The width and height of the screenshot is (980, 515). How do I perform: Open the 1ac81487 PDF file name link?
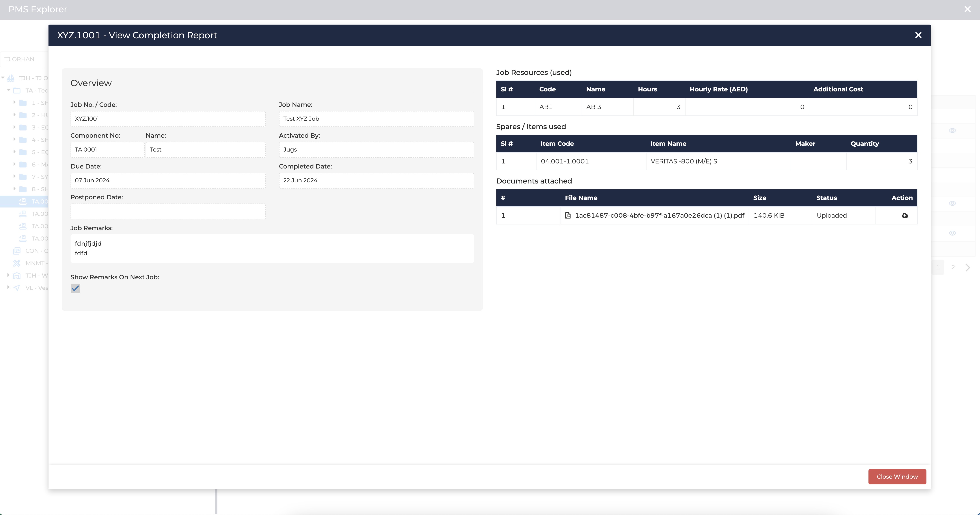(659, 215)
